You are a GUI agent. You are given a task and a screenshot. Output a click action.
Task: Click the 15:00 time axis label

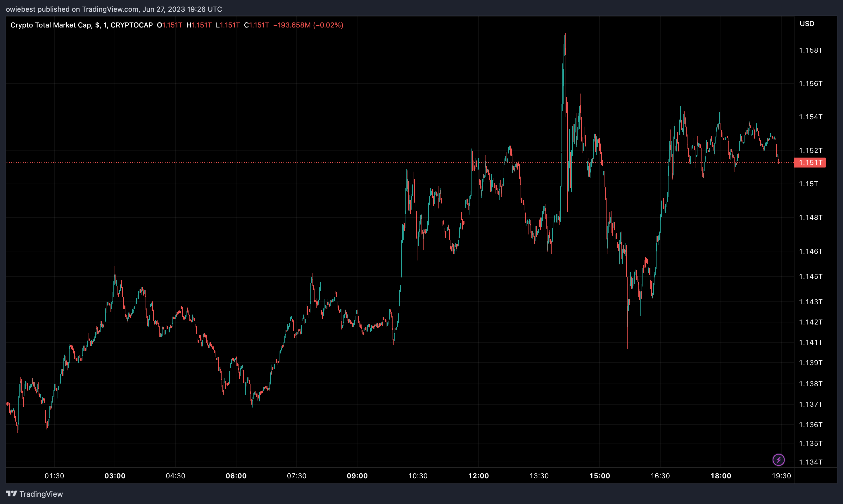point(600,476)
